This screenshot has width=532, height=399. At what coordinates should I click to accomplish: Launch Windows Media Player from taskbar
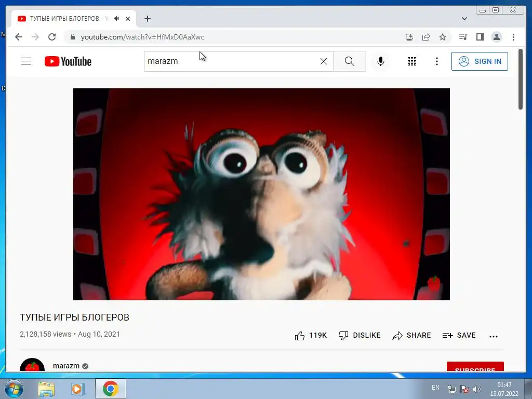click(78, 389)
